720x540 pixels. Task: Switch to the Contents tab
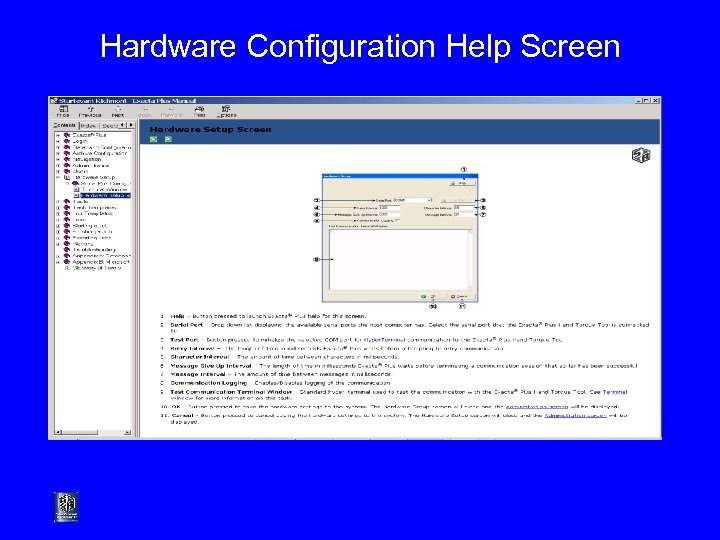coord(64,125)
